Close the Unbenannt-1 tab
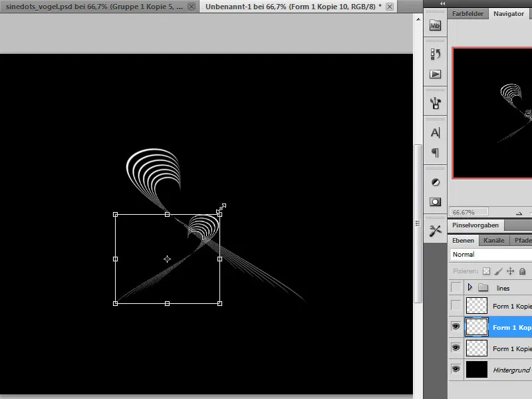The width and height of the screenshot is (532, 399). pyautogui.click(x=390, y=7)
